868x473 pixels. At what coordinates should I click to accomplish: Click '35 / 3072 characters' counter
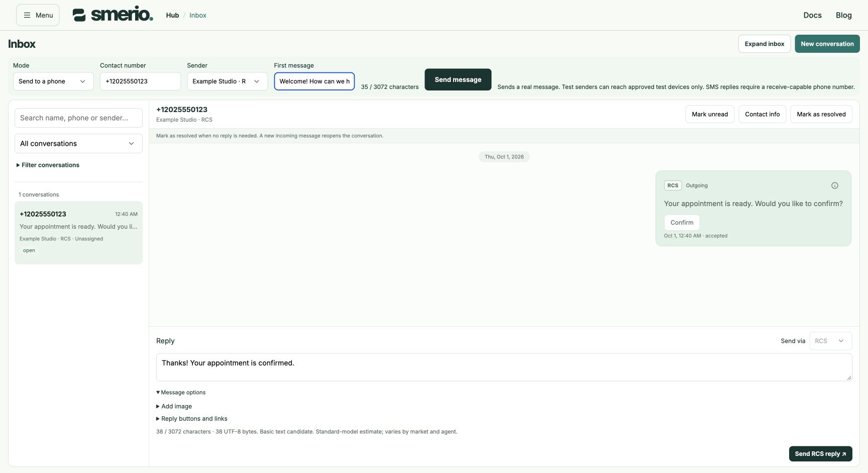click(x=390, y=87)
